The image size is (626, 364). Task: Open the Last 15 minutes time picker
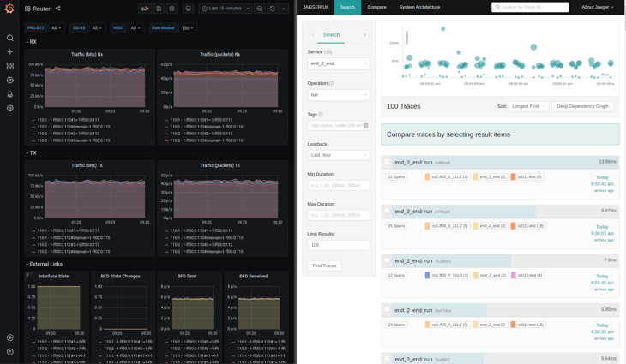pos(226,9)
